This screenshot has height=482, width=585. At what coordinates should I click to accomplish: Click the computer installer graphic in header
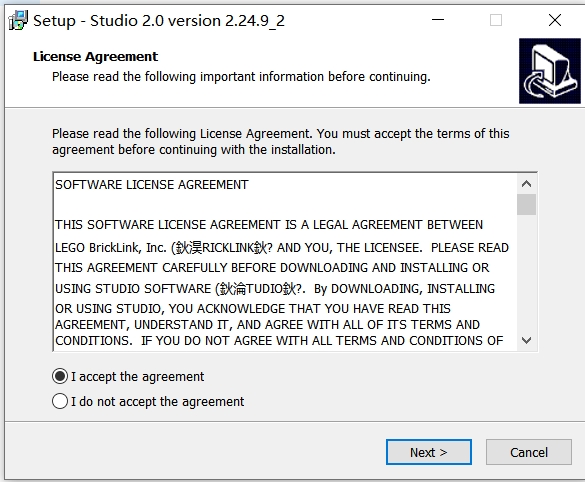click(550, 71)
